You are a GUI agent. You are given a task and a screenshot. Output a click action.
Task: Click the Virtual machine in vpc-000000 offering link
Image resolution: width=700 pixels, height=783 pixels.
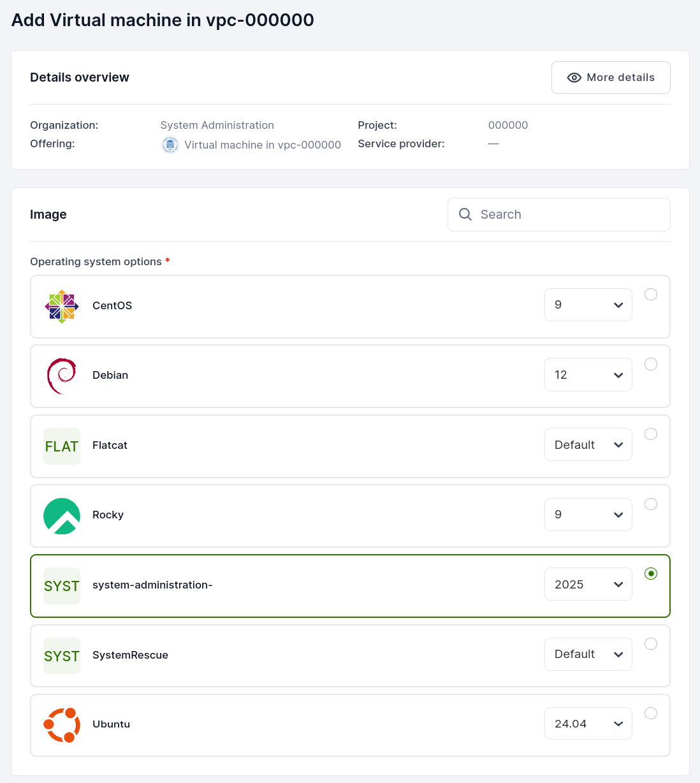click(262, 145)
